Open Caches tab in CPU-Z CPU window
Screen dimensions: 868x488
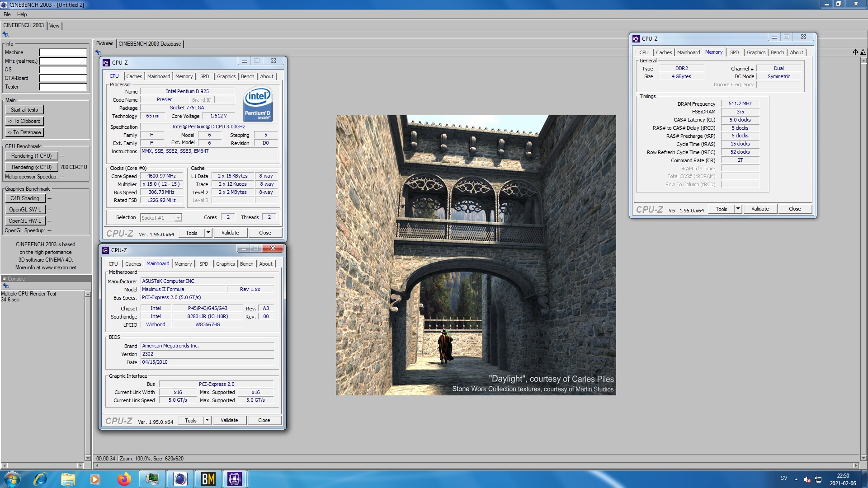134,76
